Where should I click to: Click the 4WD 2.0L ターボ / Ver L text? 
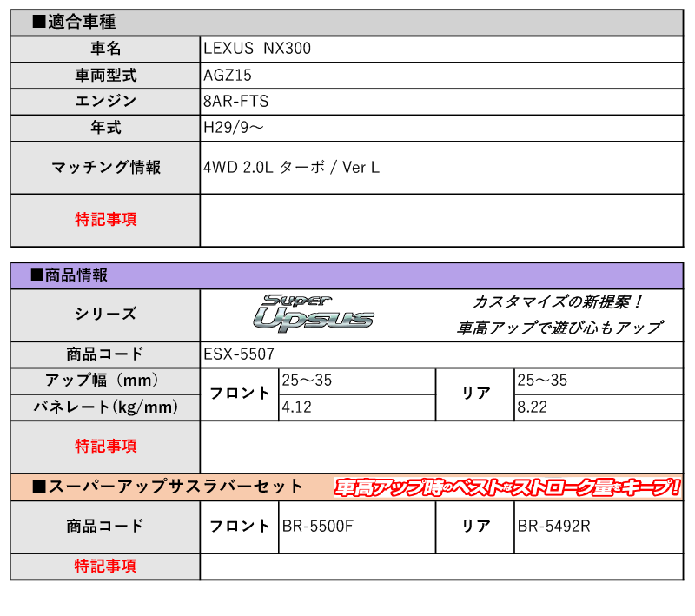click(x=291, y=168)
